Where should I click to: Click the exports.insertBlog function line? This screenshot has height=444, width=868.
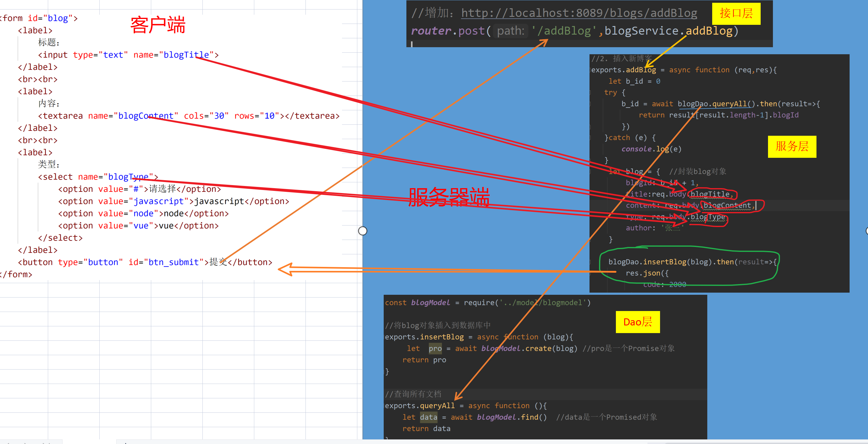[x=479, y=337]
